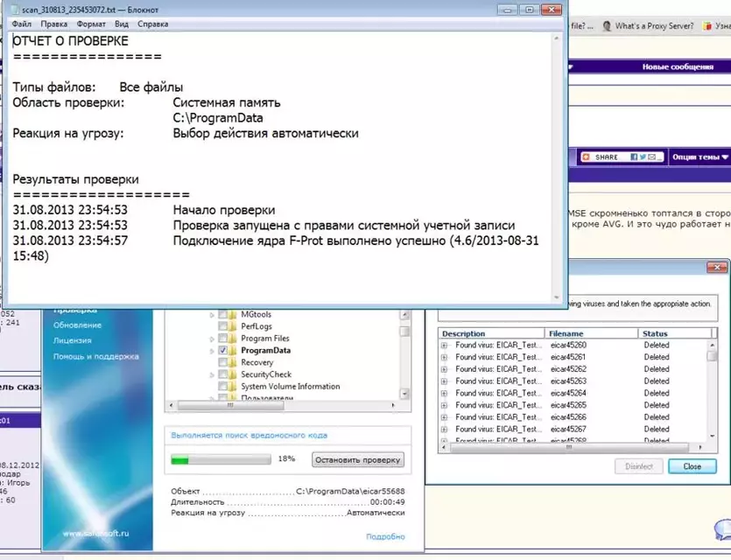Expand the eicar45266 virus entry

click(x=444, y=417)
